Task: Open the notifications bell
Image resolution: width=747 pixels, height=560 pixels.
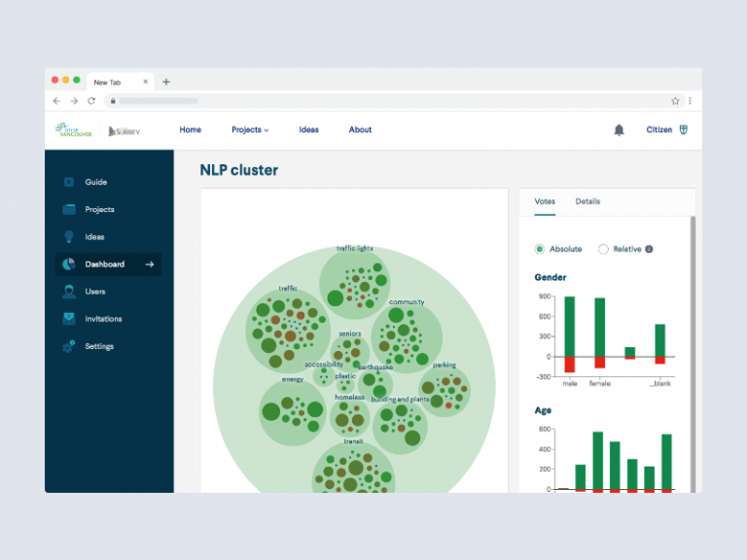Action: click(x=619, y=130)
